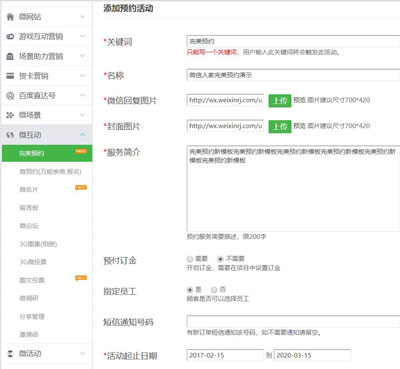Screen dimensions: 400x369
Task: Expand the 微活动 menu chevron
Action: click(82, 353)
